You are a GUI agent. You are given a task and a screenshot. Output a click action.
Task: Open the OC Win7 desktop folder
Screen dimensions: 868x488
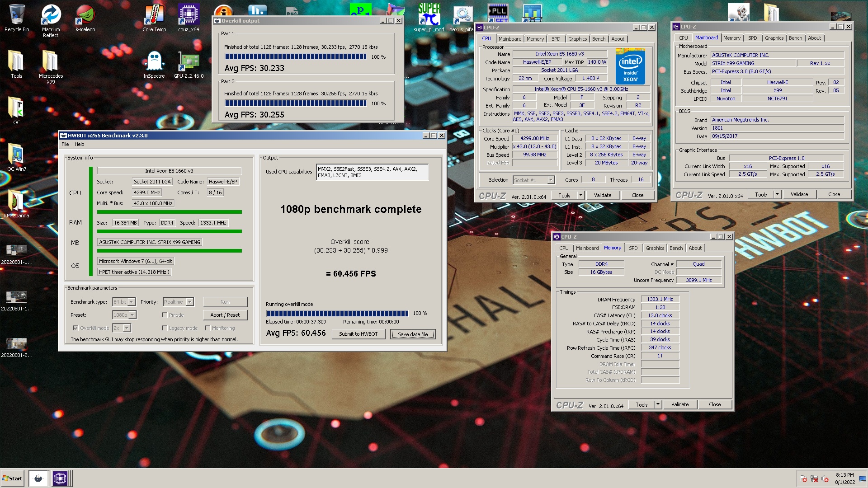coord(17,157)
